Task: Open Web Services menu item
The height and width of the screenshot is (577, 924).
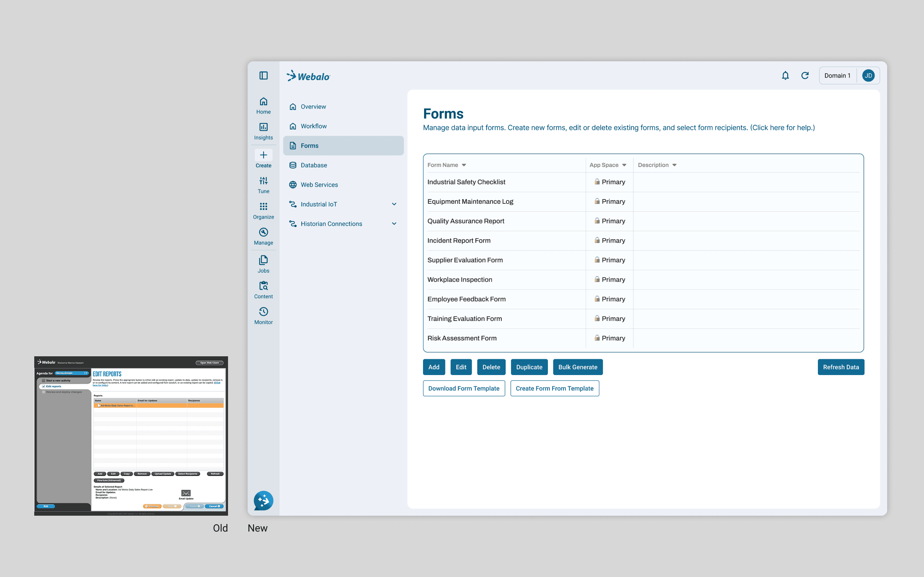Action: tap(319, 185)
